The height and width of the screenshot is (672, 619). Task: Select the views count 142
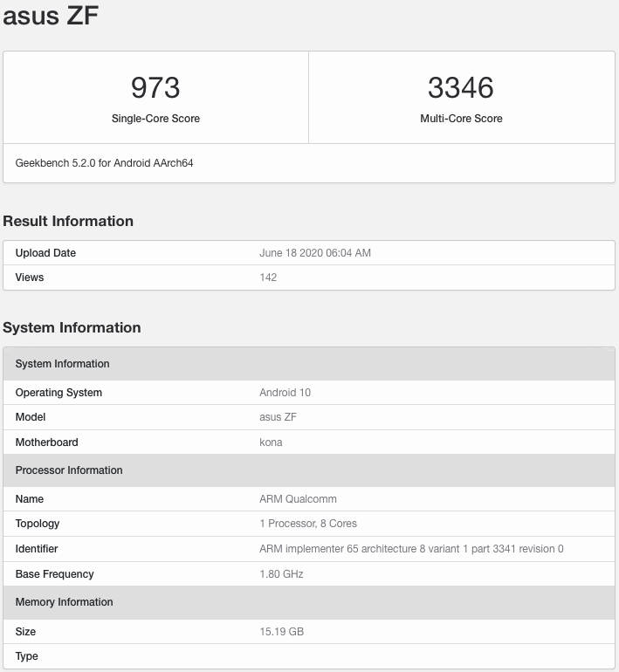point(268,278)
